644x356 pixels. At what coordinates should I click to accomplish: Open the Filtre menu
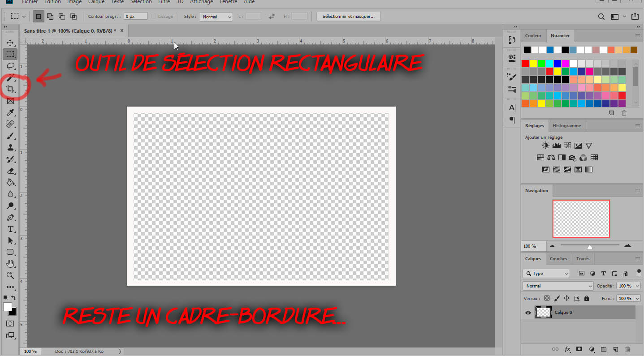[x=164, y=2]
